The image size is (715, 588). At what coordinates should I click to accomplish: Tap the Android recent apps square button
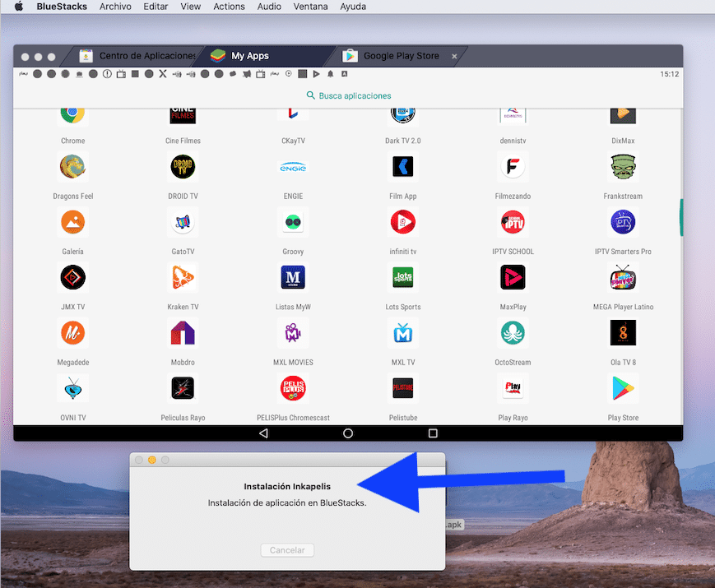pyautogui.click(x=432, y=433)
